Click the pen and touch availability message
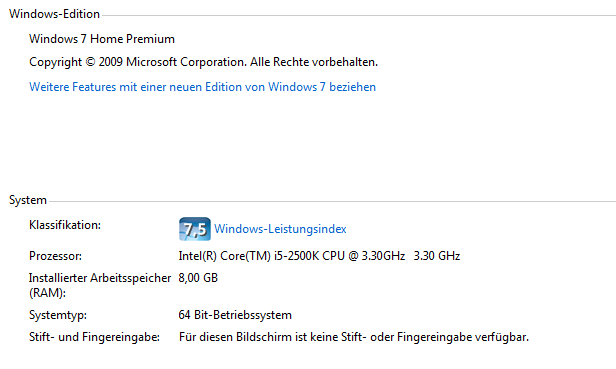This screenshot has height=369, width=616. pyautogui.click(x=354, y=337)
